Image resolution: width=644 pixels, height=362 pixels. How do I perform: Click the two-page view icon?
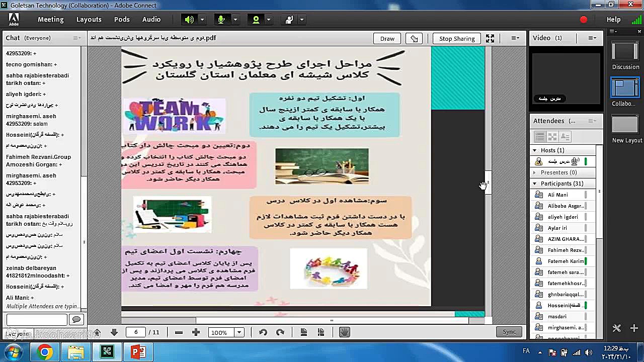pos(321,332)
